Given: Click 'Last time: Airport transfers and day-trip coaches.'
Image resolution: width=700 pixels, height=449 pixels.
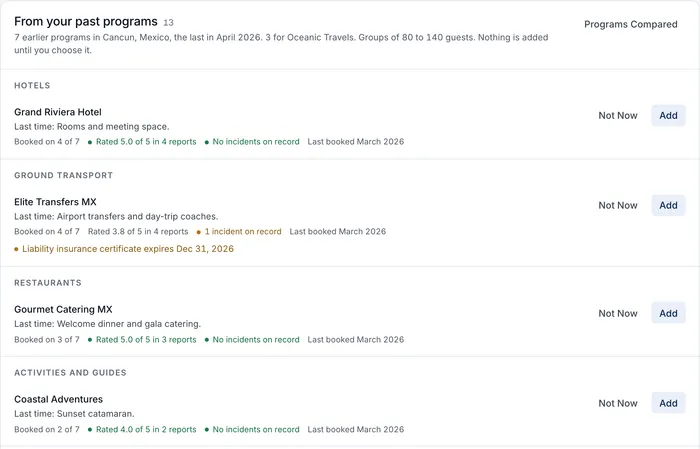Looking at the screenshot, I should [x=116, y=216].
